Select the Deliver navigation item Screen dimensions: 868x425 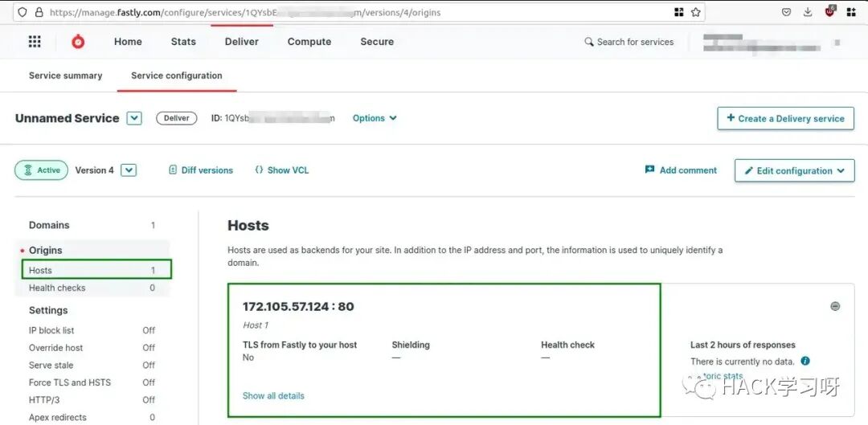point(242,42)
